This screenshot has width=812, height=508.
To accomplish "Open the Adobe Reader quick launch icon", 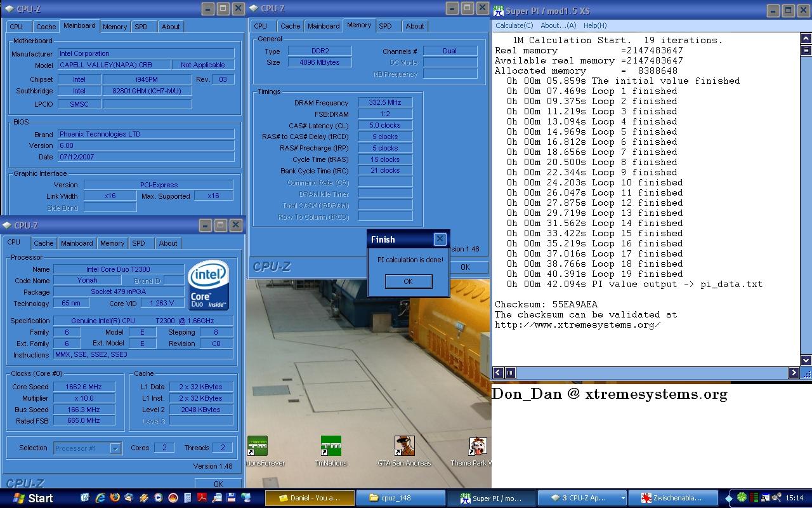I will [202, 497].
